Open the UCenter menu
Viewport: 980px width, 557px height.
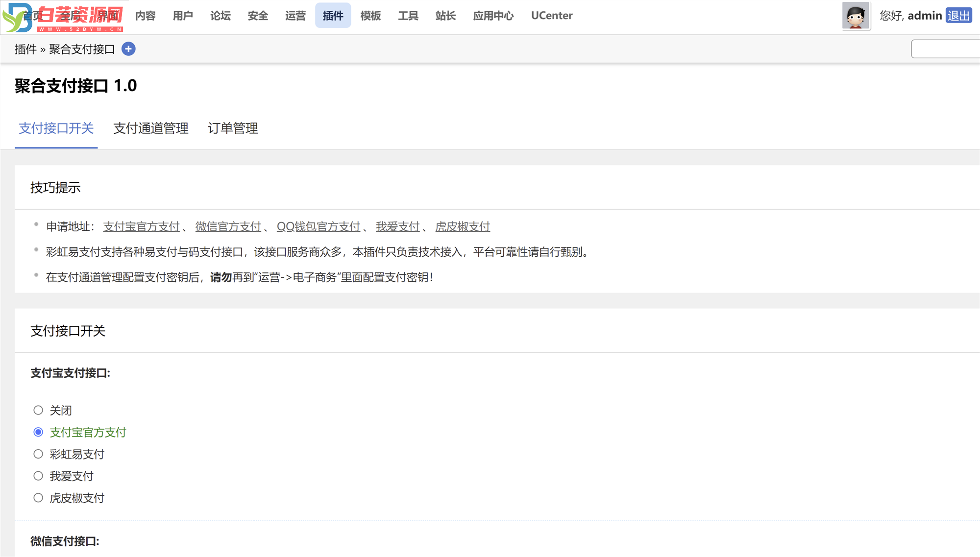click(552, 16)
